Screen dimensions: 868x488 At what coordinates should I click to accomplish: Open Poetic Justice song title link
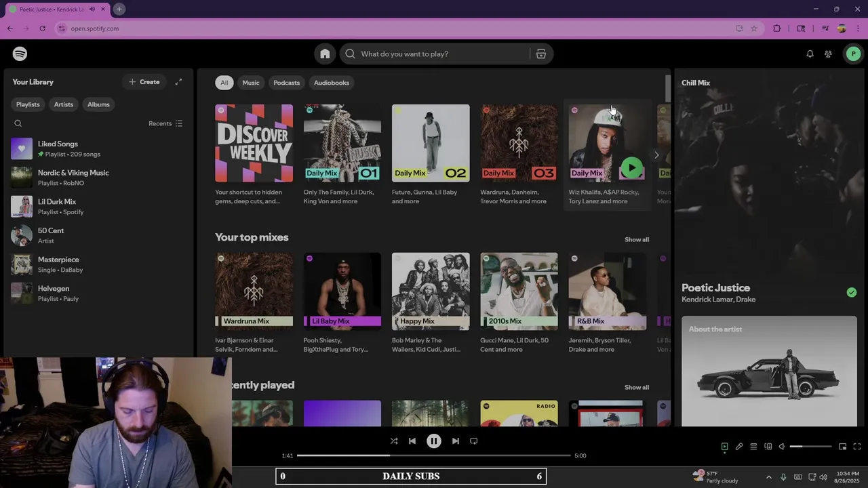[x=715, y=287]
